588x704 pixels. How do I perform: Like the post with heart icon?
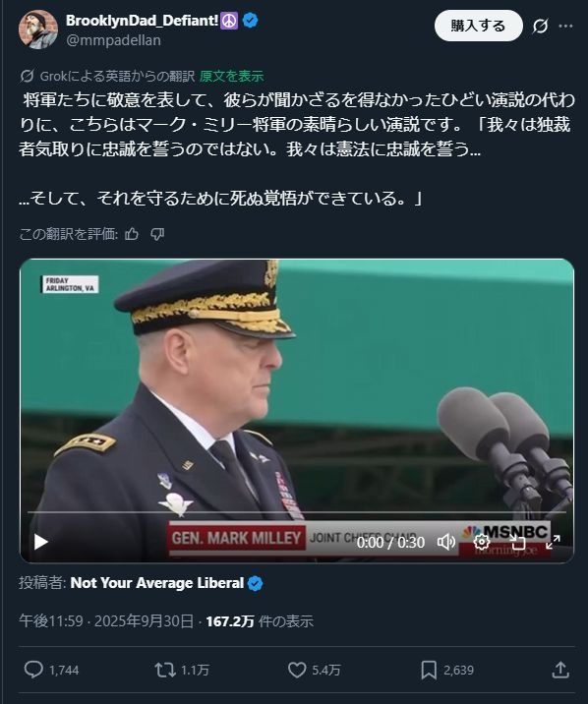pyautogui.click(x=297, y=670)
